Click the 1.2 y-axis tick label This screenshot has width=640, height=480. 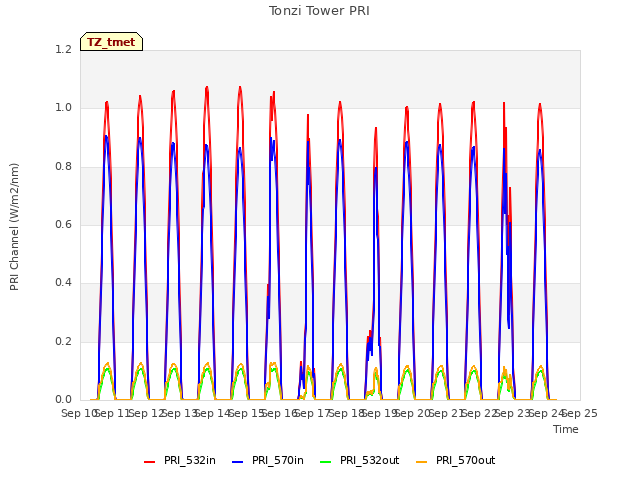(x=63, y=49)
